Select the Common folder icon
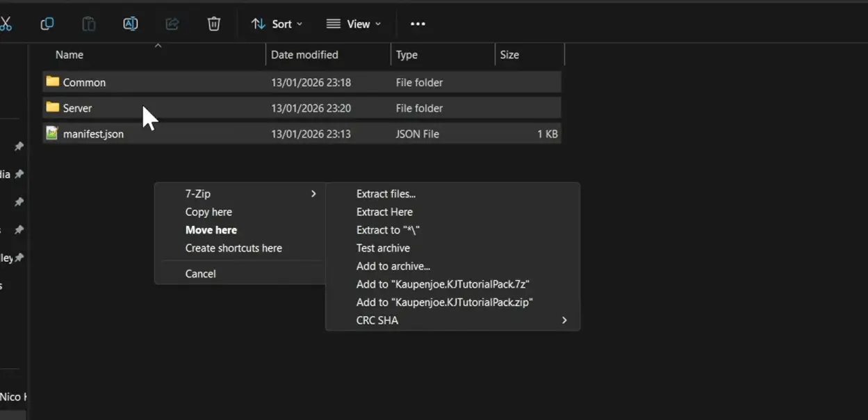The image size is (868, 420). pos(53,82)
